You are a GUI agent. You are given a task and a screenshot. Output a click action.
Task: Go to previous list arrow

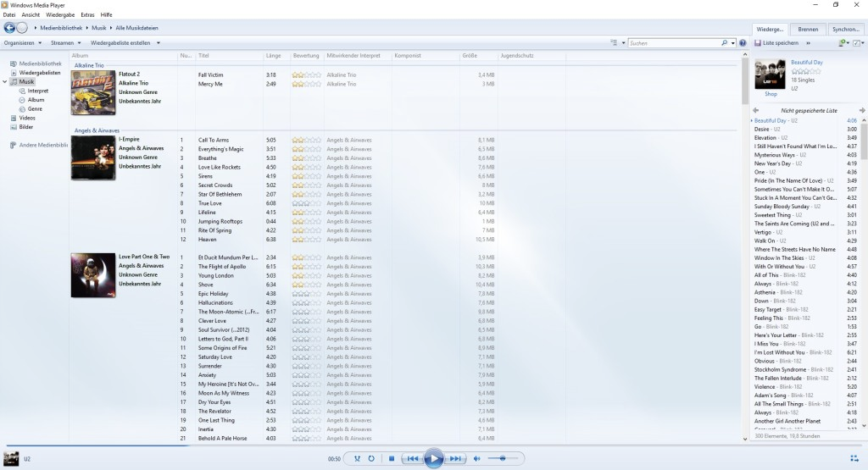(755, 111)
